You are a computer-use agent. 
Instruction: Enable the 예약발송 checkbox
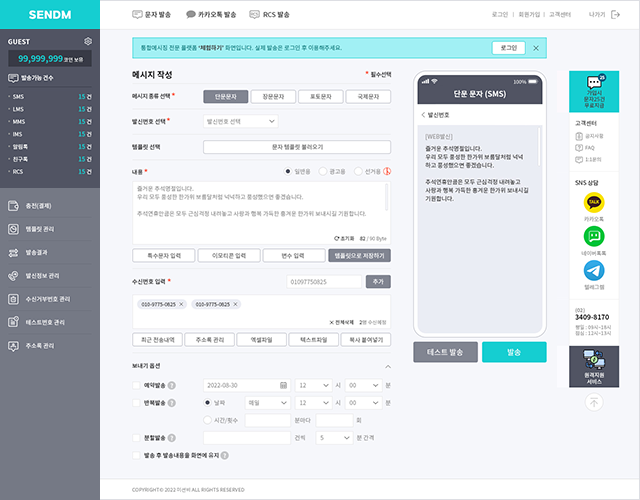tap(136, 385)
